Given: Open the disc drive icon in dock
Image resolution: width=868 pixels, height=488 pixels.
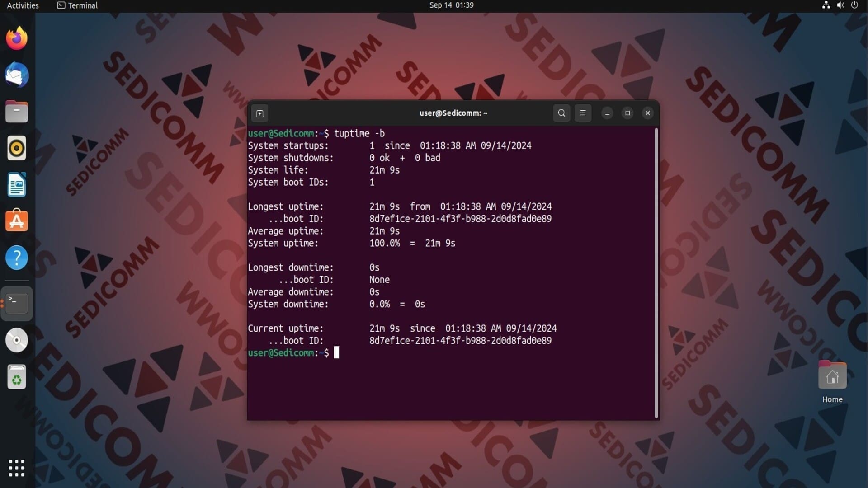Looking at the screenshot, I should click(17, 340).
